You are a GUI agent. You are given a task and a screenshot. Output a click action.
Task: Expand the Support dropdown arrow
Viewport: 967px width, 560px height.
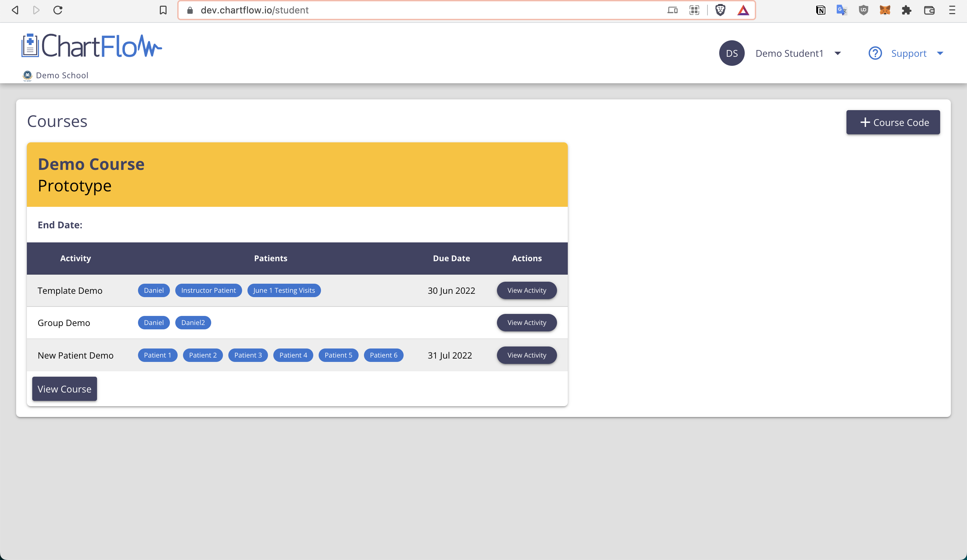(x=940, y=53)
